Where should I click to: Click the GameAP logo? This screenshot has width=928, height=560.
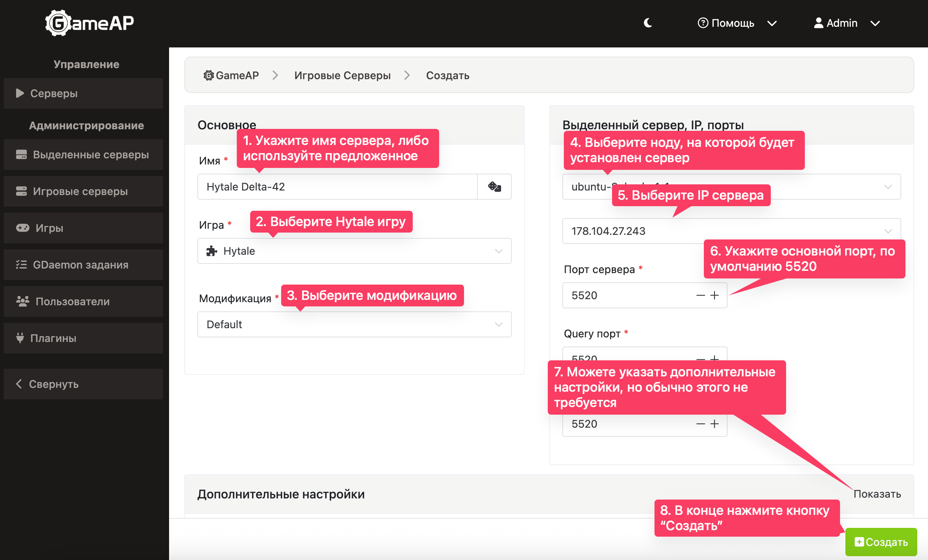tap(90, 23)
